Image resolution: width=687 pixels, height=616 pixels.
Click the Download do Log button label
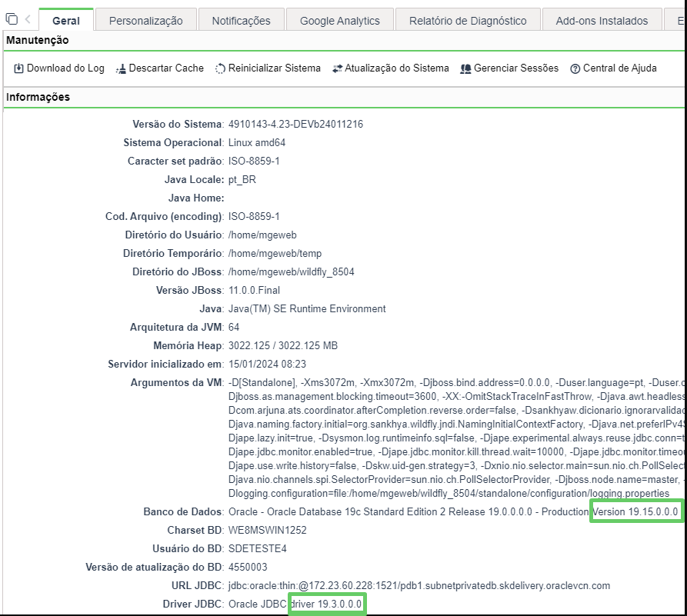[65, 68]
